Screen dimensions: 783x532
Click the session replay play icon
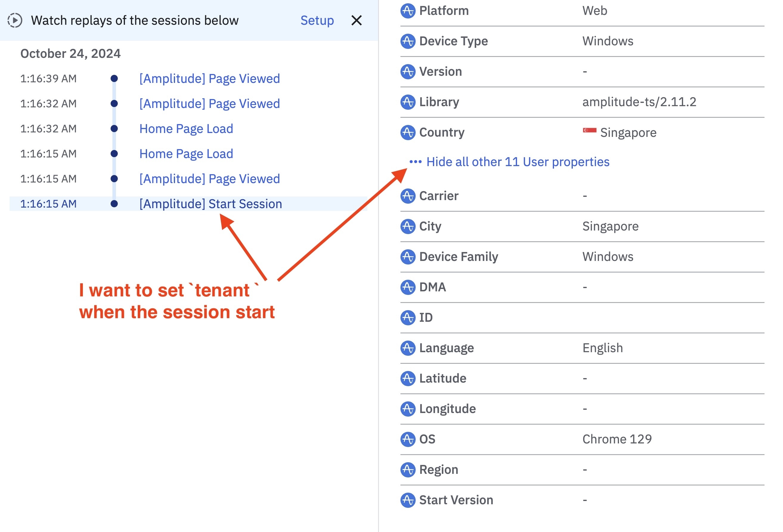point(15,20)
